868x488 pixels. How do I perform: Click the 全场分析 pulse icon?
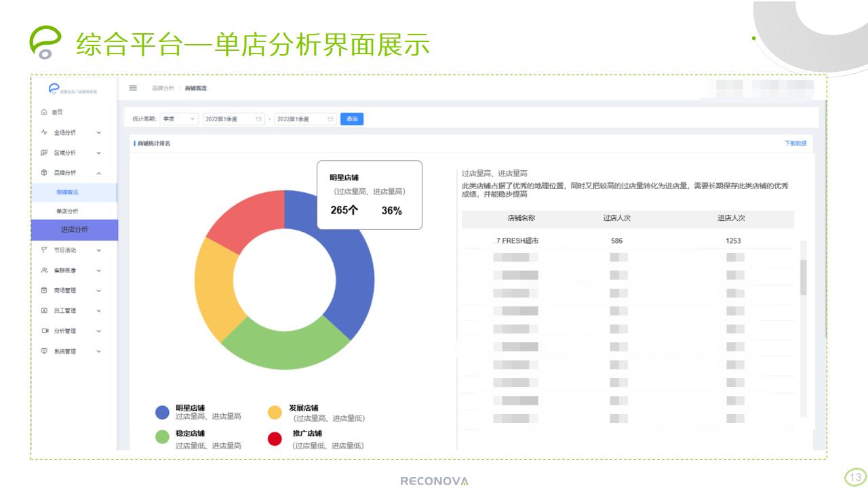[44, 132]
